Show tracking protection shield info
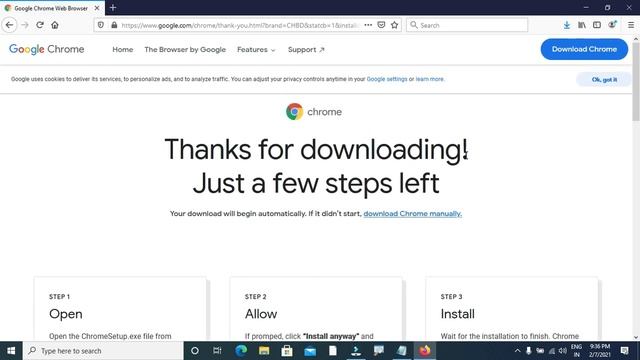 pyautogui.click(x=101, y=25)
